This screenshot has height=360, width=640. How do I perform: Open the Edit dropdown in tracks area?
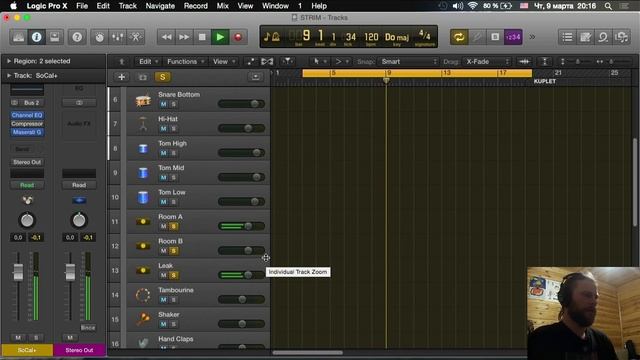[148, 62]
